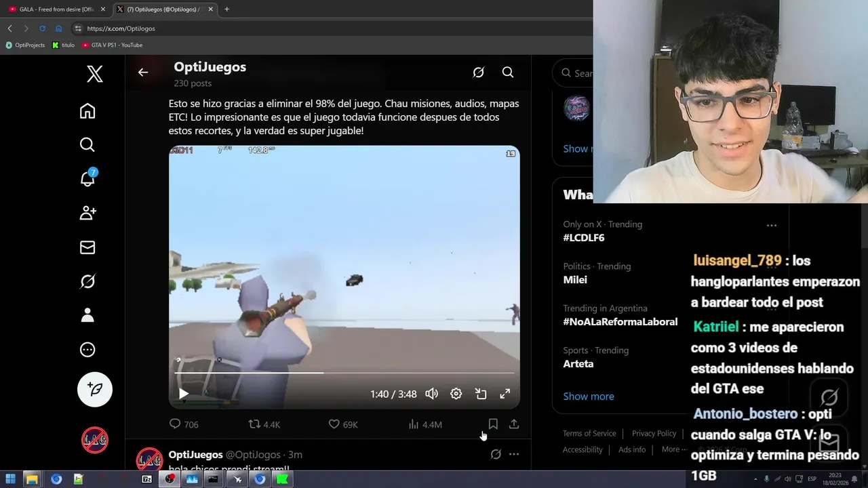Click the round Post compose button

(95, 389)
